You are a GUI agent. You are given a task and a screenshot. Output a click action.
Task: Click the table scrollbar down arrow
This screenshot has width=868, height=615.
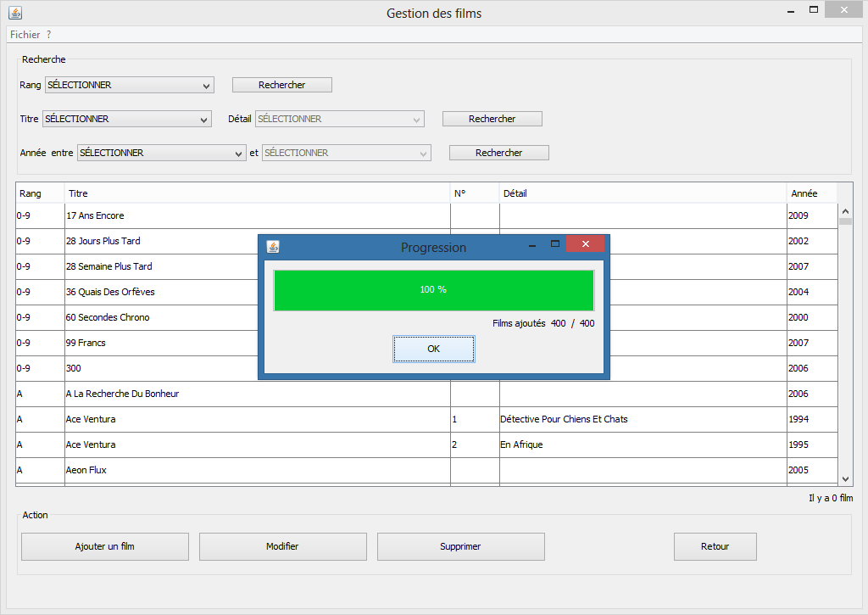click(x=845, y=478)
